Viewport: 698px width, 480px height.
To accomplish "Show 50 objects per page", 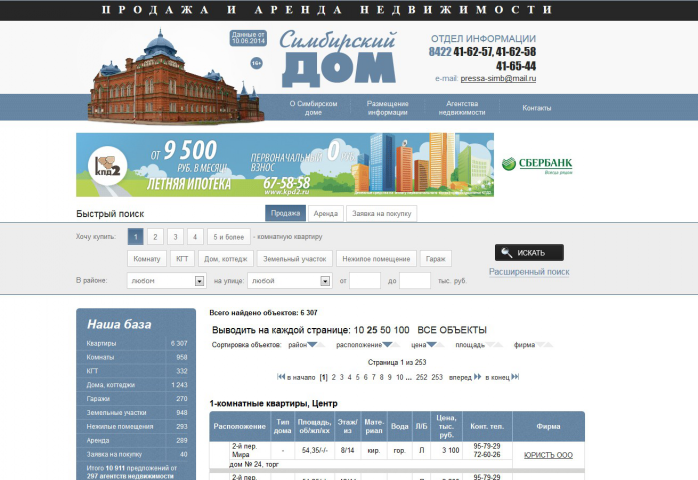I will pyautogui.click(x=386, y=330).
